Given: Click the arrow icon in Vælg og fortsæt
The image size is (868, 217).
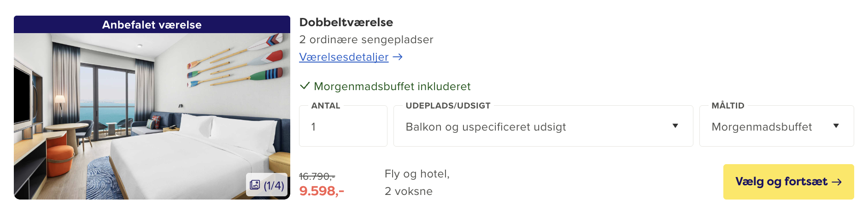Looking at the screenshot, I should click(837, 182).
